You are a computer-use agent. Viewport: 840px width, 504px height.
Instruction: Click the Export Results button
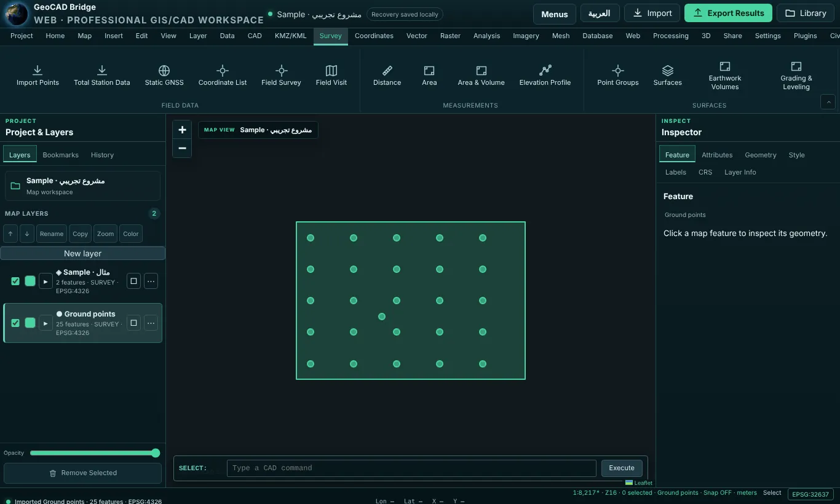click(728, 13)
